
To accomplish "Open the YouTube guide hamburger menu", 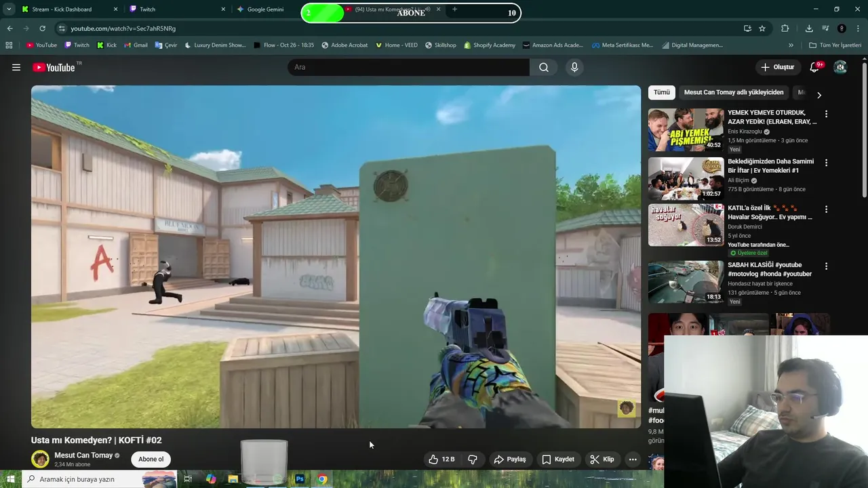I will click(x=16, y=67).
